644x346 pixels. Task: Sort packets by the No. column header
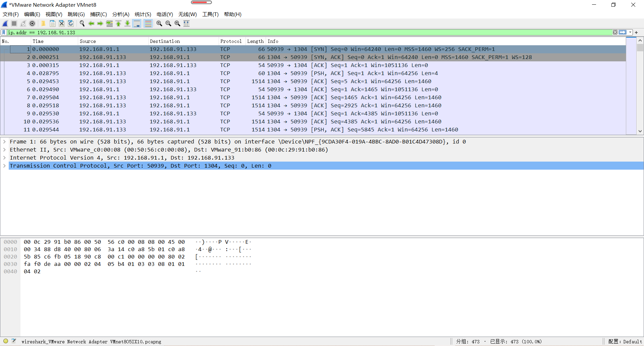click(16, 41)
